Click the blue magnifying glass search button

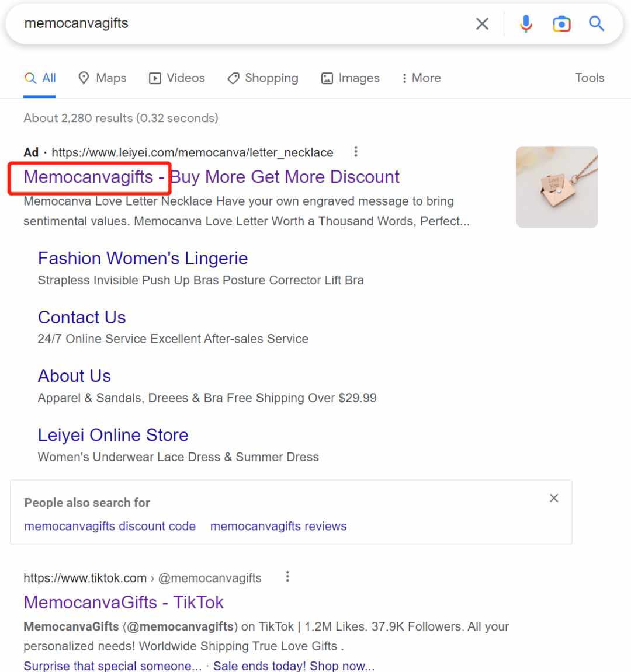click(597, 23)
